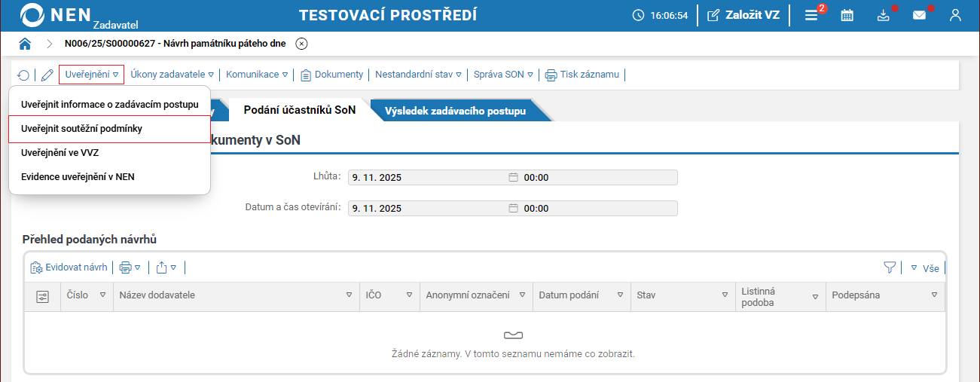Click the Listinná podoba column header
This screenshot has width=980, height=382.
point(780,296)
